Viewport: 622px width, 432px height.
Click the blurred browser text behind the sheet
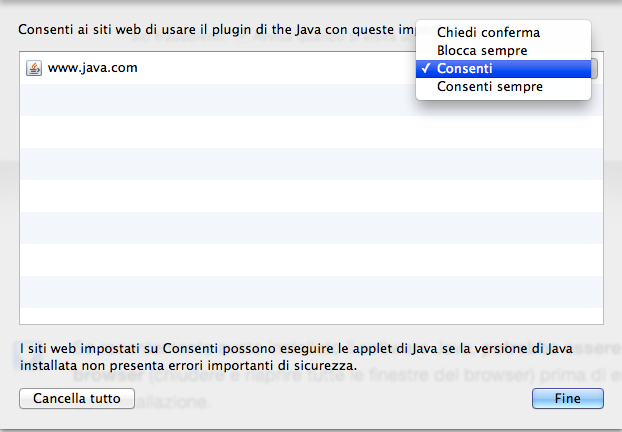341,375
